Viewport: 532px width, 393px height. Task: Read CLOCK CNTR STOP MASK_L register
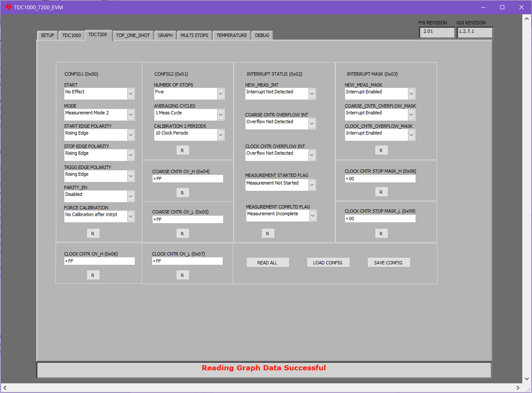381,233
